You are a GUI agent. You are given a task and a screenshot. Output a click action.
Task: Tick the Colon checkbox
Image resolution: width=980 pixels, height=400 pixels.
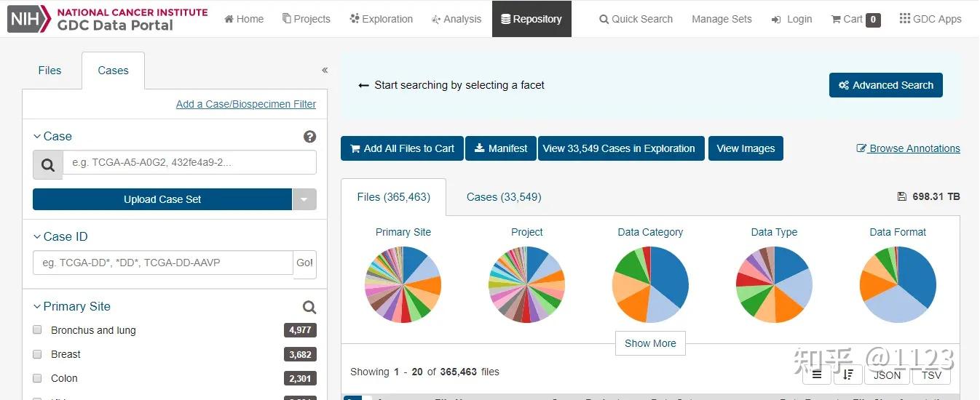click(x=37, y=377)
